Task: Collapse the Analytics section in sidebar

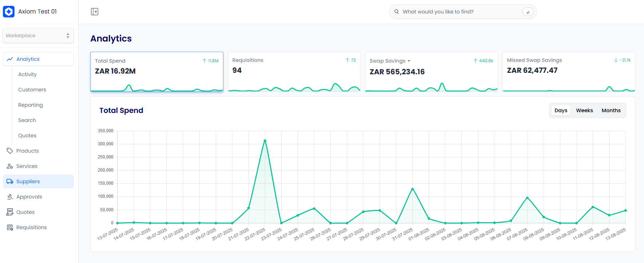Action: click(38, 59)
